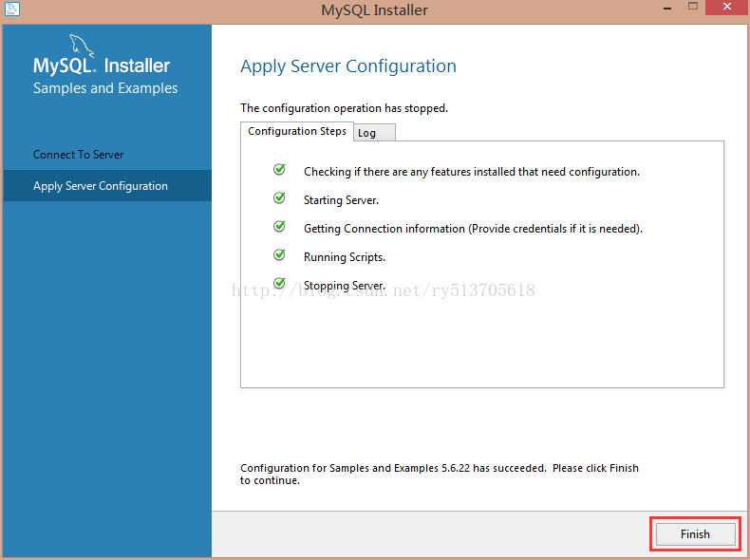Image resolution: width=750 pixels, height=560 pixels.
Task: Maximize the MySQL Installer window
Action: pos(692,9)
